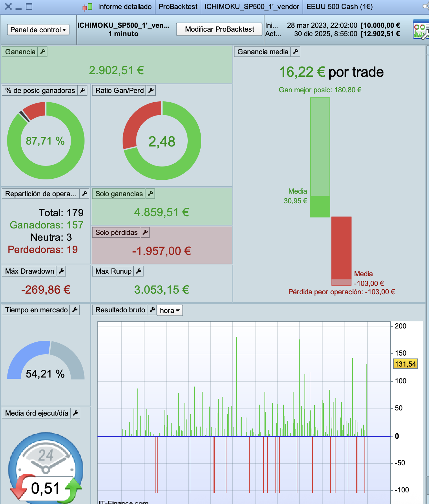This screenshot has width=429, height=504.
Task: Click wrench next to Tiempo en mercado
Action: [75, 310]
